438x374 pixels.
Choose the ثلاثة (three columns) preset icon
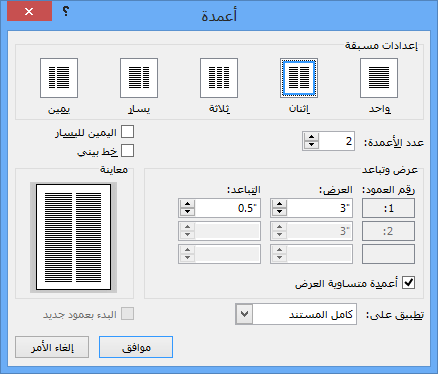coord(219,78)
